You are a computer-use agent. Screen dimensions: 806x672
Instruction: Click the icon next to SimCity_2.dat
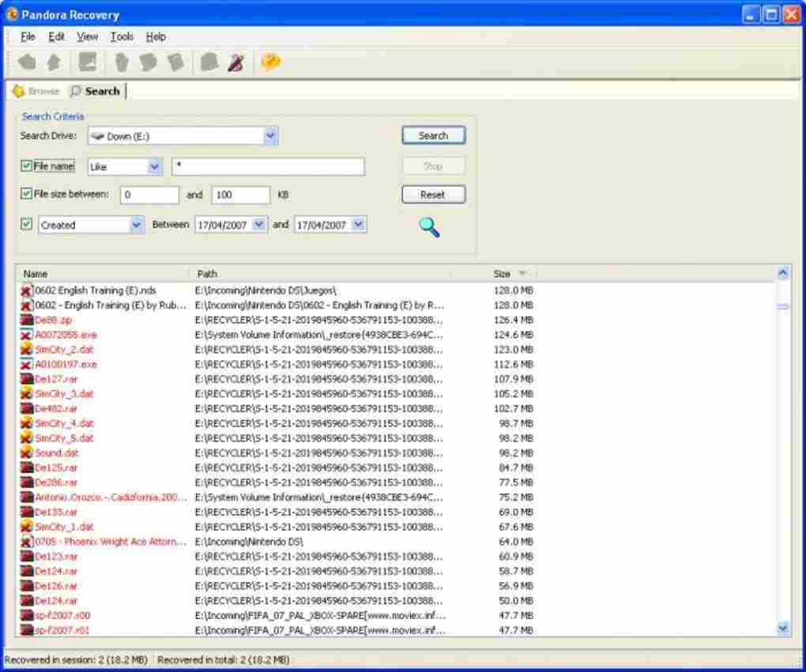pos(27,350)
